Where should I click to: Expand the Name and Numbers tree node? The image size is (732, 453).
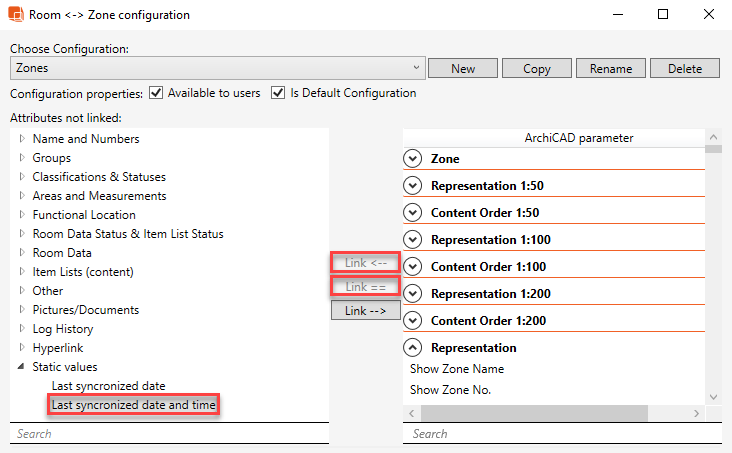[22, 139]
